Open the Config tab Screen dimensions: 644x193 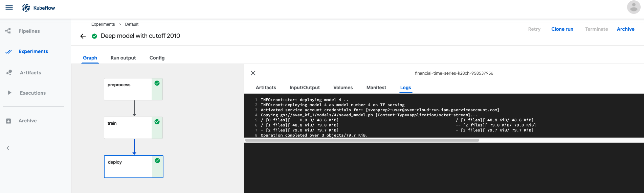tap(157, 58)
